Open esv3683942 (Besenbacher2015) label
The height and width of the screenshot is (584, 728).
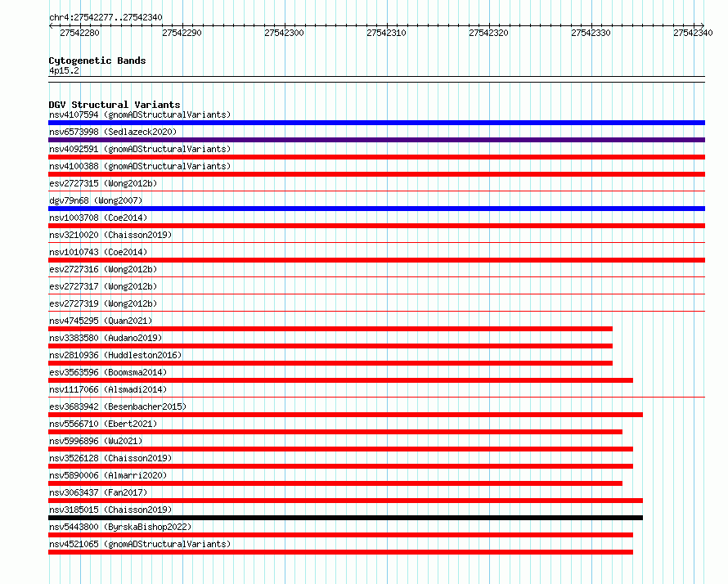pyautogui.click(x=118, y=407)
